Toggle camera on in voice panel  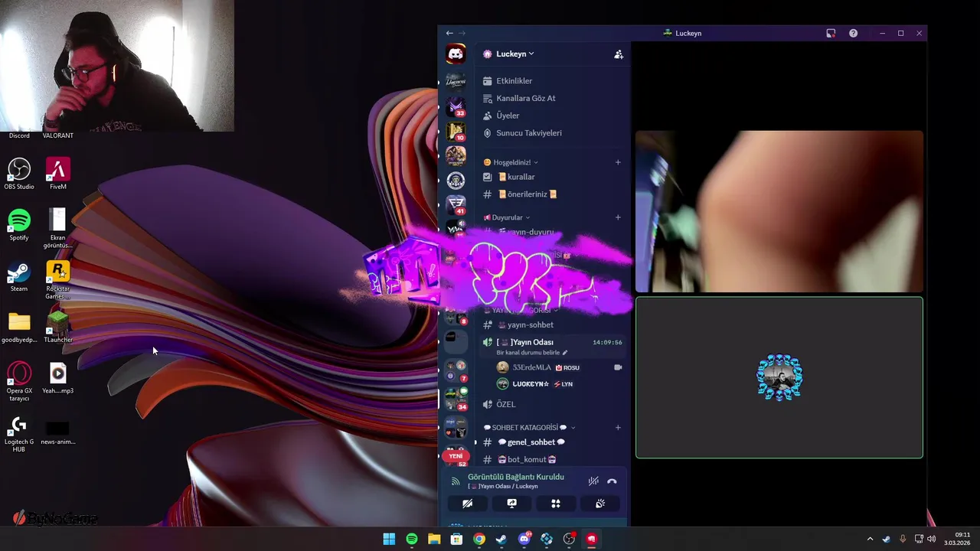[x=467, y=504]
